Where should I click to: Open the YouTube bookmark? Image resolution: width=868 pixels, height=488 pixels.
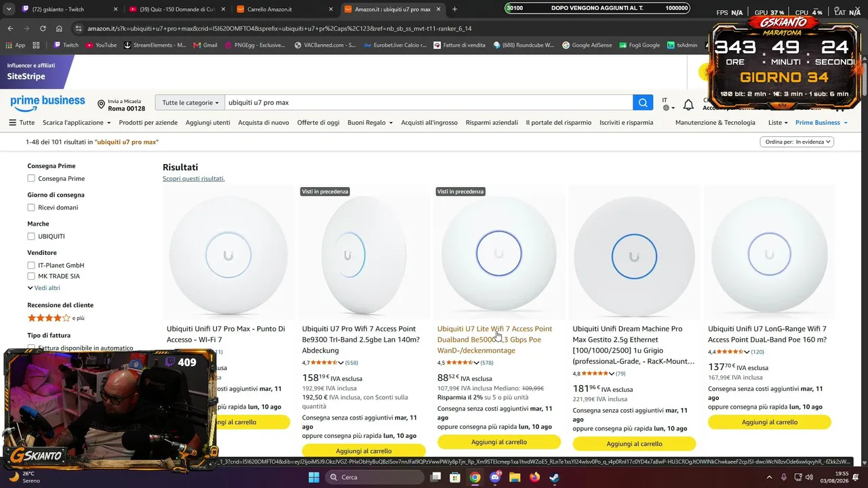coord(100,45)
